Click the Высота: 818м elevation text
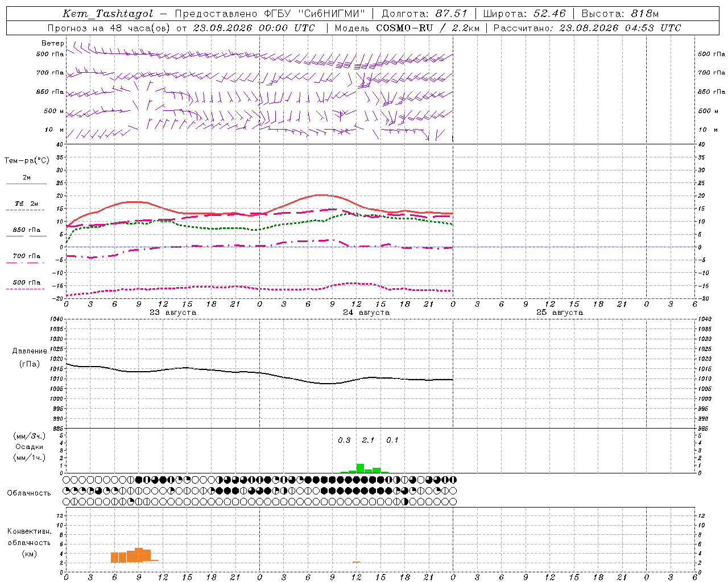 (x=620, y=14)
